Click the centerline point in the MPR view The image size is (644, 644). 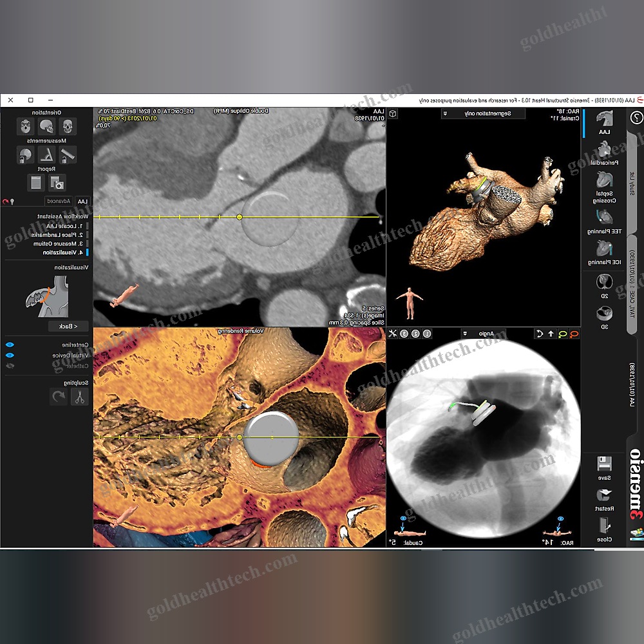[240, 217]
